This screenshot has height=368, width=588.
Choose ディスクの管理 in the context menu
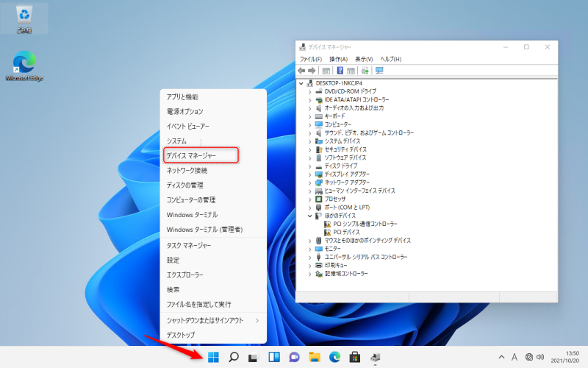tap(213, 185)
